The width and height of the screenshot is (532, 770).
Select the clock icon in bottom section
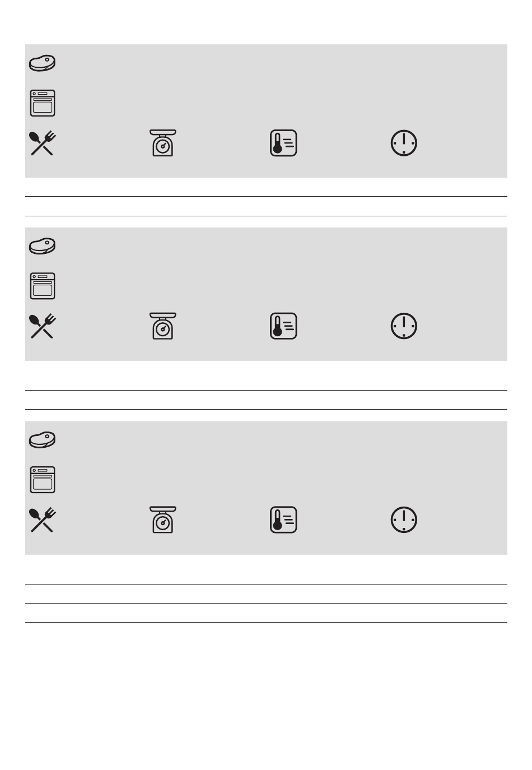pyautogui.click(x=404, y=520)
